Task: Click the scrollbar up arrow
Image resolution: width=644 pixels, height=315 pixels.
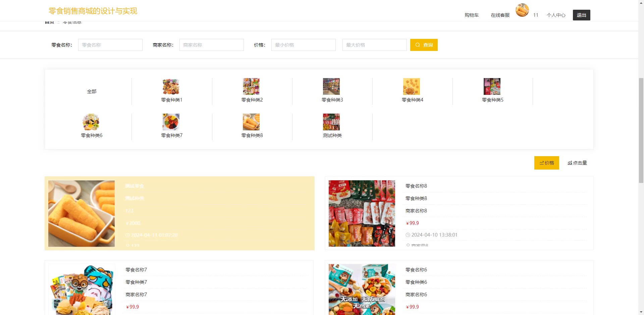Action: 641,3
